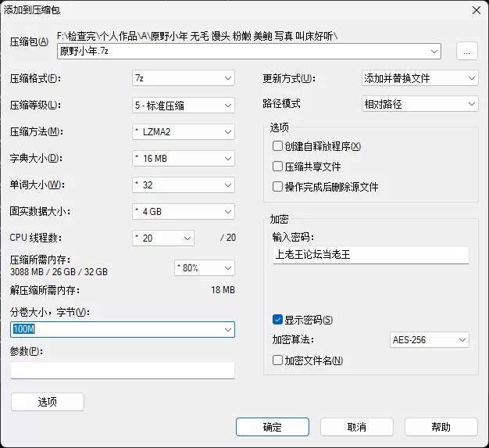Click the '18 MB' decompression memory value
Viewport: 489px width, 448px height.
[223, 290]
